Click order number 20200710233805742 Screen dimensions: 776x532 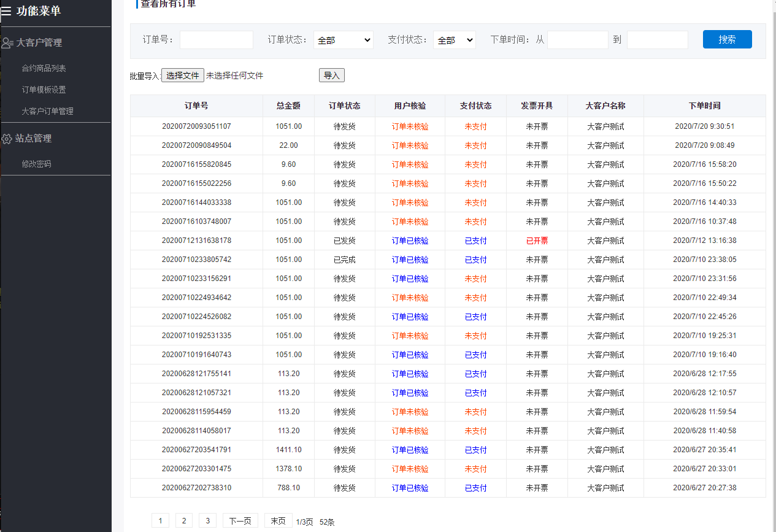[x=196, y=260]
